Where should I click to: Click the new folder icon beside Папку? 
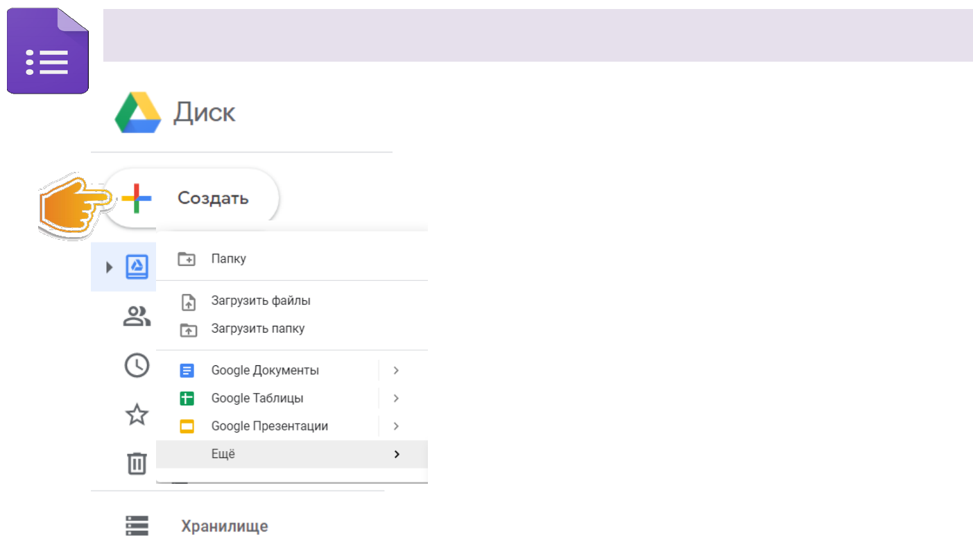(187, 259)
